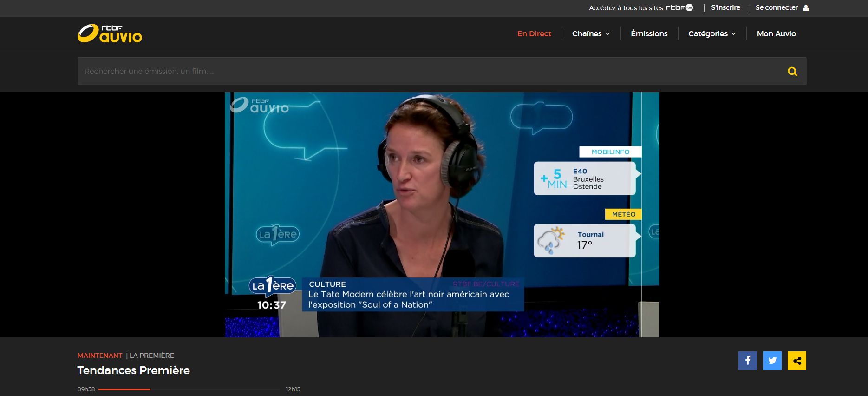Click the user profile icon

806,8
